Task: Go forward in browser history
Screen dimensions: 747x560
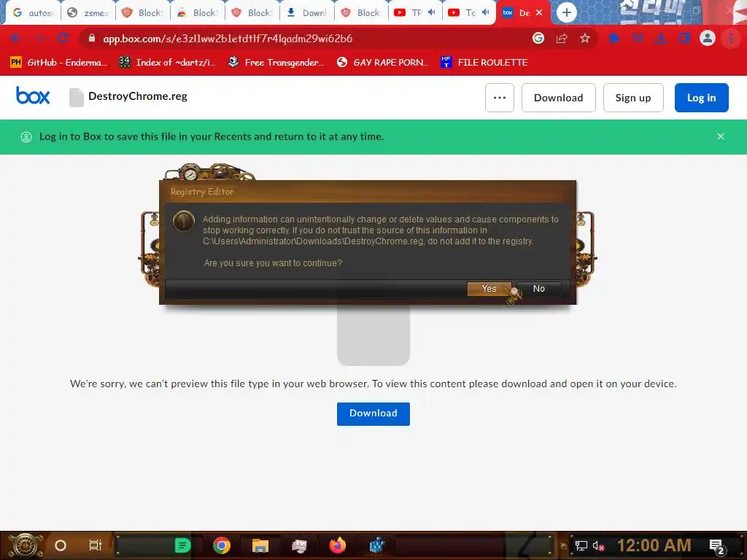Action: pyautogui.click(x=40, y=38)
